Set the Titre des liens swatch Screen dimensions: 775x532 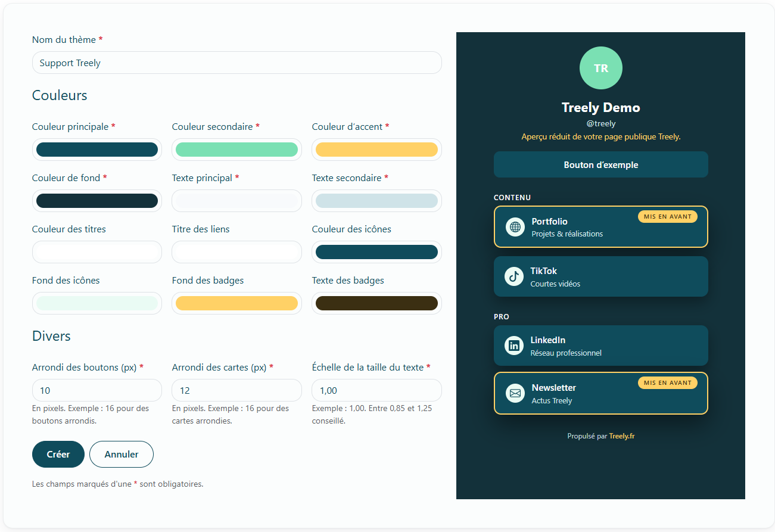click(237, 252)
